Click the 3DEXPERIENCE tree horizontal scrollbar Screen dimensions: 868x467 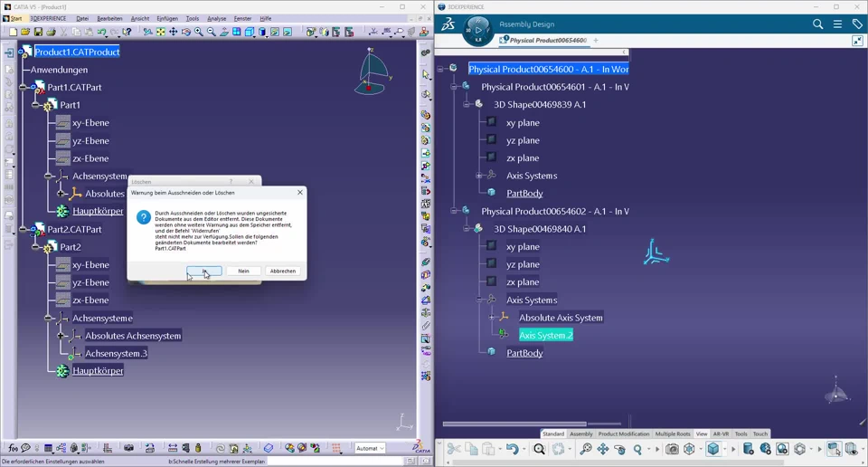tap(514, 424)
